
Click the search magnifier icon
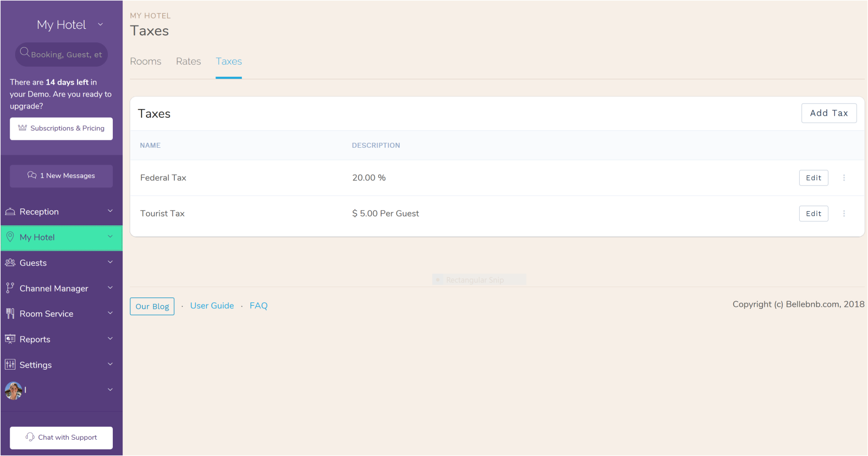(24, 52)
